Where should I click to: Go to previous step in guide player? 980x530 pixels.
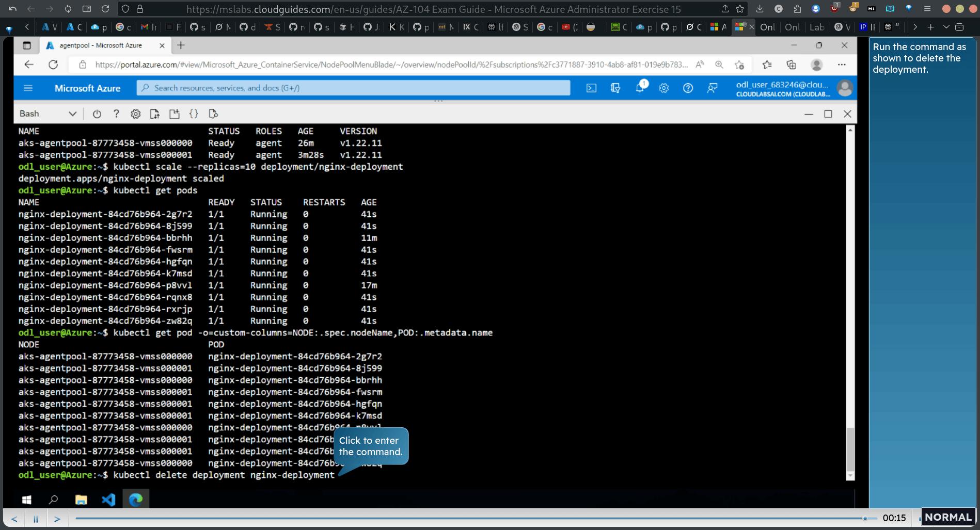click(x=14, y=519)
